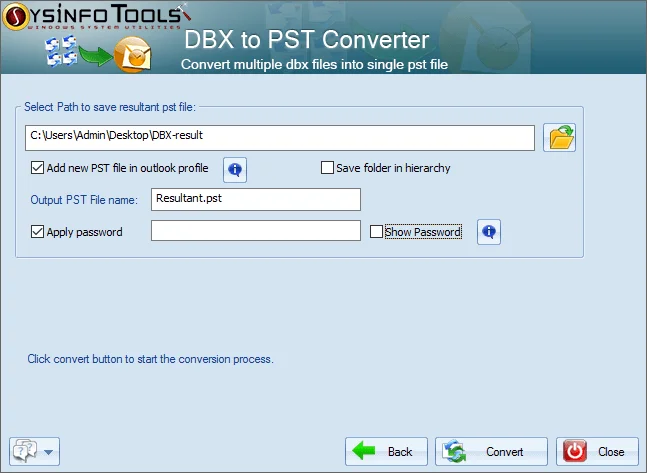Click info icon beside Show Password
The image size is (647, 473).
[489, 232]
